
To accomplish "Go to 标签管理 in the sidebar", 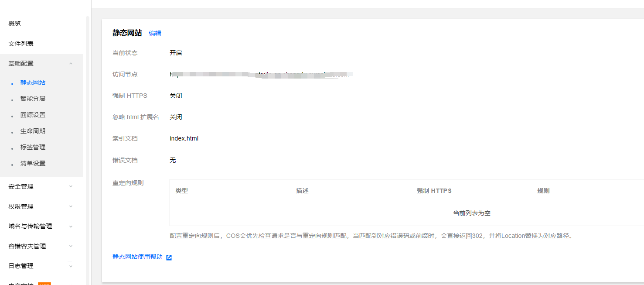I will (x=33, y=148).
